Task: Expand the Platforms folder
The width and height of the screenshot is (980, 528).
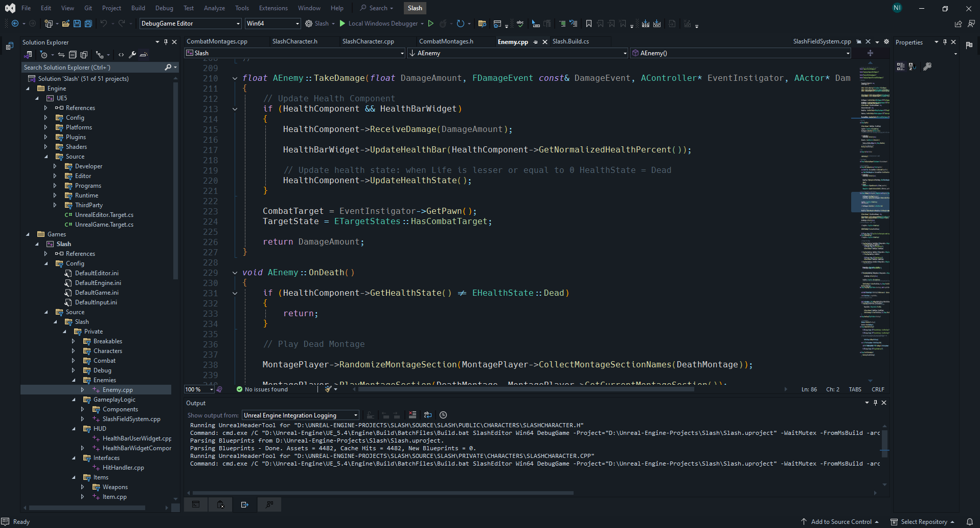Action: 45,127
